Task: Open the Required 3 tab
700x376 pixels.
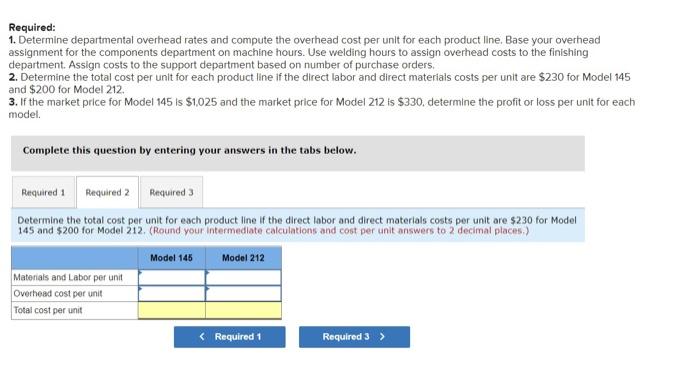Action: coord(171,192)
